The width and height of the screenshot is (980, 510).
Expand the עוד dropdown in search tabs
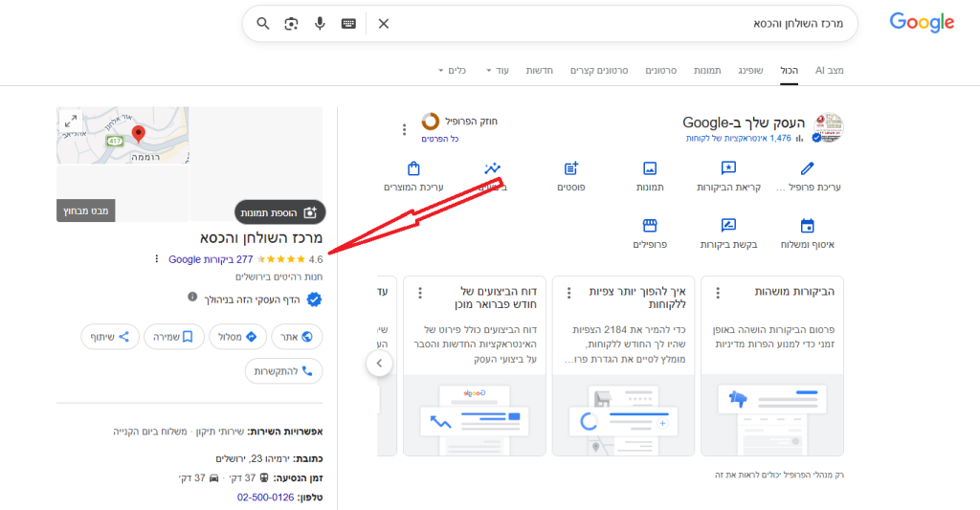[x=498, y=71]
